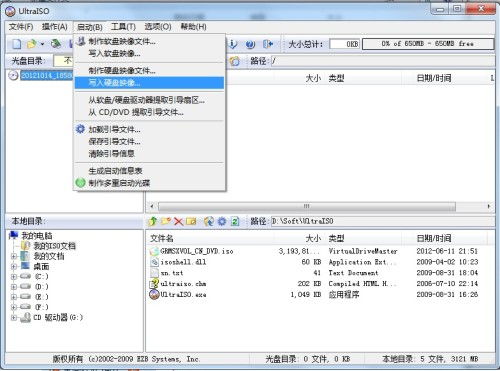Expand the (E:) drive node
Image resolution: width=500 pixels, height=371 pixels.
(x=14, y=297)
